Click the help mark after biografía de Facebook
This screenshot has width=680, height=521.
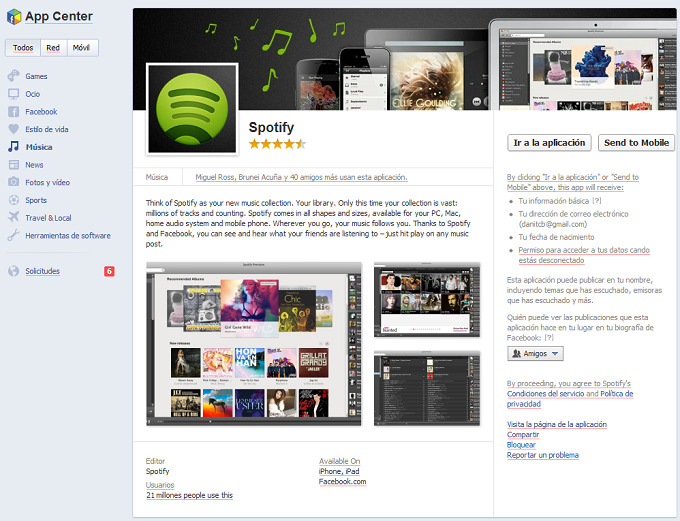(x=549, y=338)
